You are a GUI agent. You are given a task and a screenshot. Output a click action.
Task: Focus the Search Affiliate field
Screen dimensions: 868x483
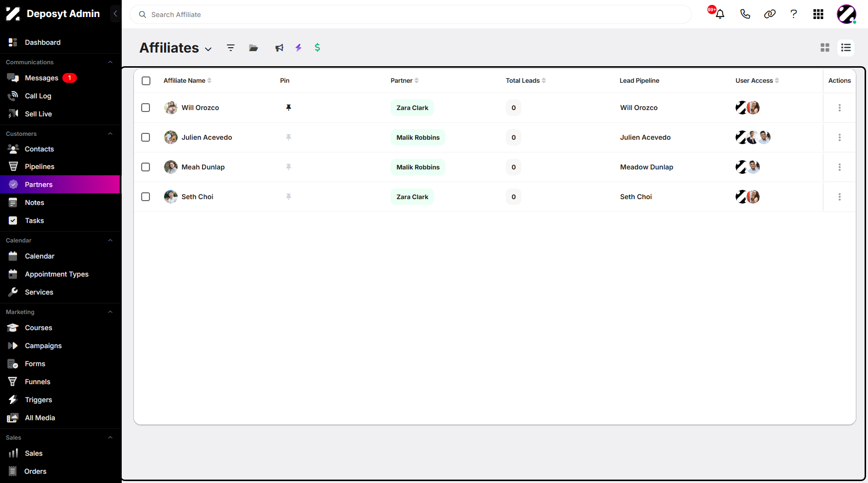tap(410, 15)
